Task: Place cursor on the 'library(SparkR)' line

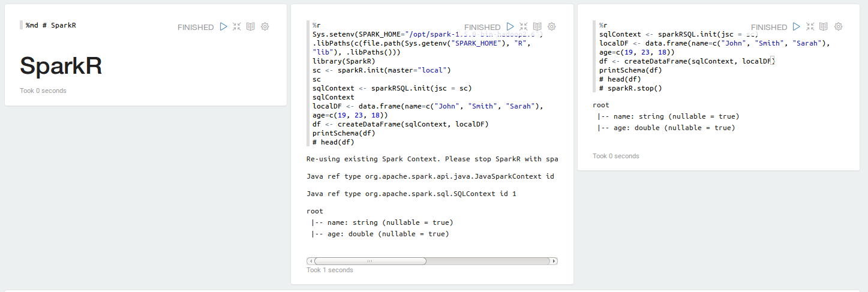Action: coord(344,61)
